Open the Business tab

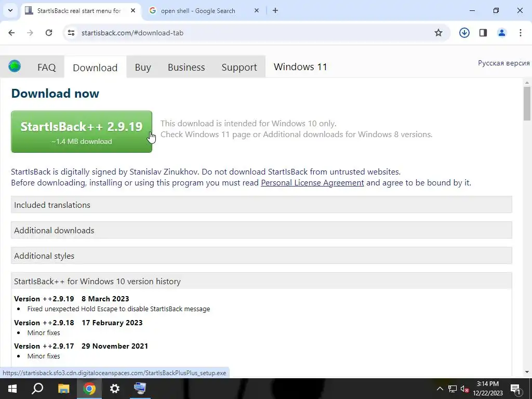click(x=187, y=67)
